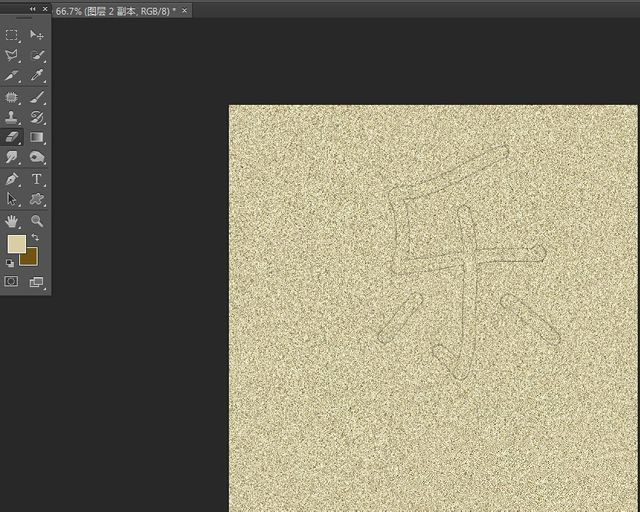
Task: Select the Path Selection arrow tool
Action: click(x=11, y=199)
